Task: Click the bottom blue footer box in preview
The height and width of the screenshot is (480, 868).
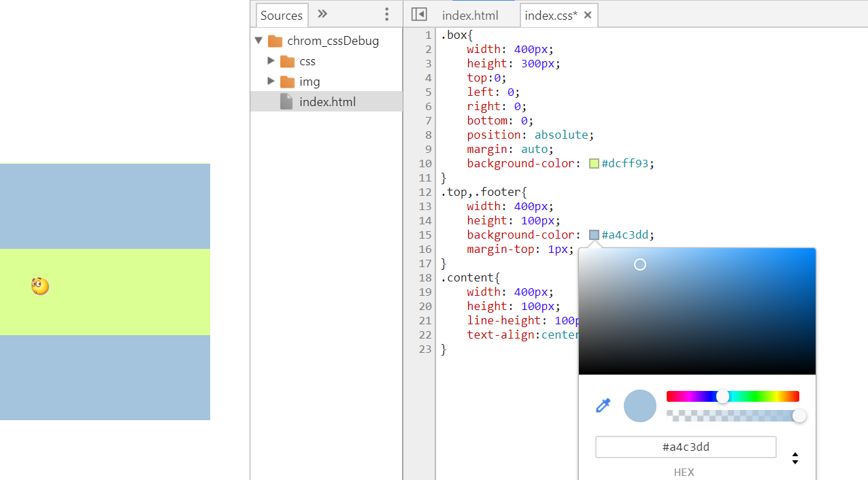Action: 105,377
